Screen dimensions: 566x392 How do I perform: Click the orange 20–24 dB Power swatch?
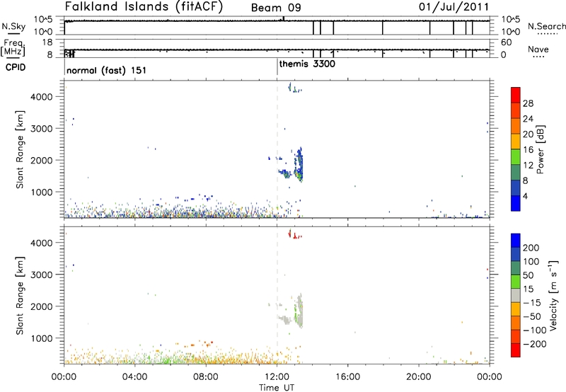point(516,126)
